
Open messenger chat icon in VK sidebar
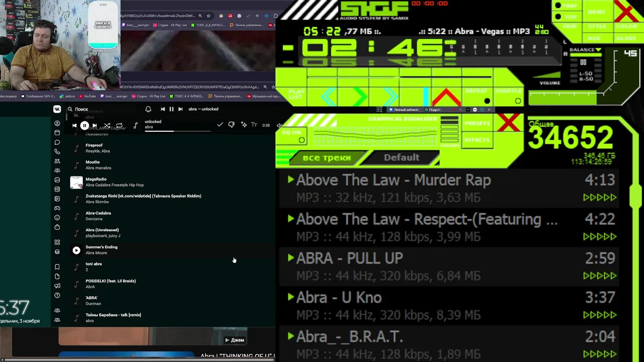tap(57, 142)
